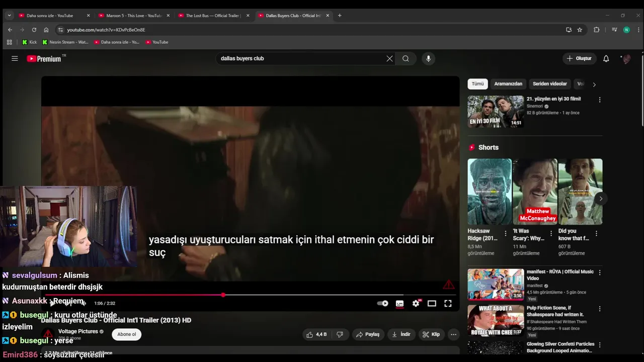Reload the current page

point(34,30)
